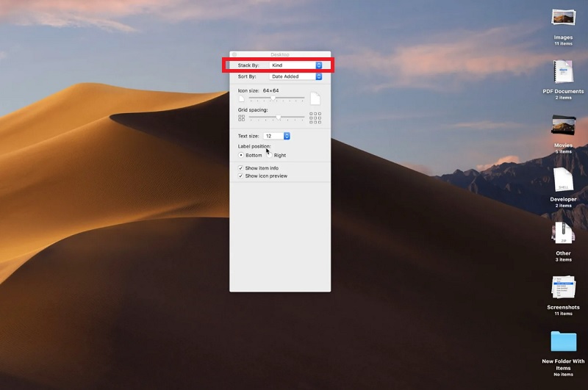
Task: Uncheck the Show item info checkbox
Action: [240, 168]
